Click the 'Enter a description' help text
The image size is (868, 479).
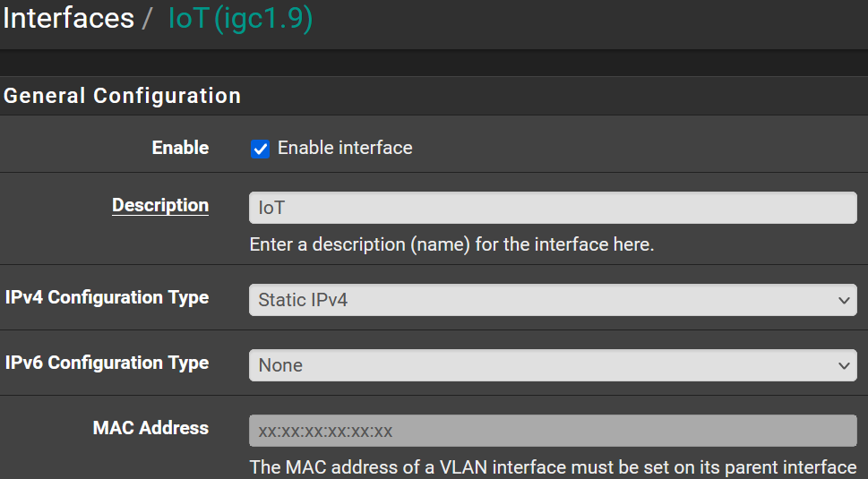point(451,244)
